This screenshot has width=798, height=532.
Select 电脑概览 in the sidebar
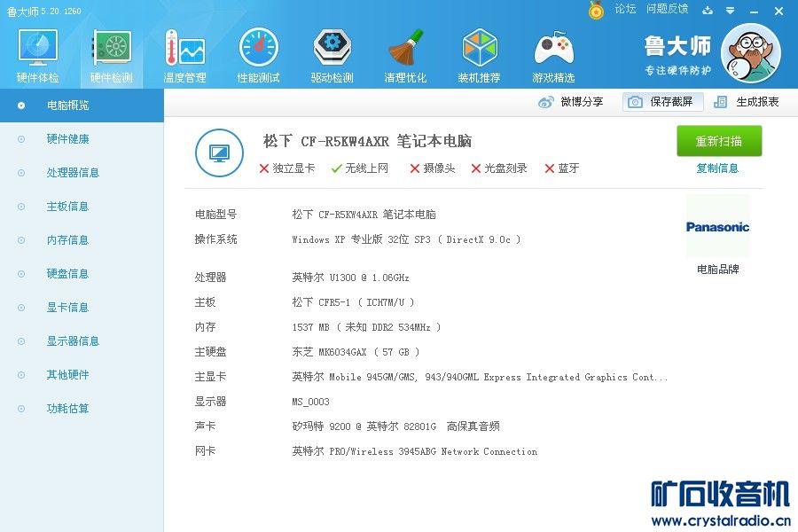(82, 106)
